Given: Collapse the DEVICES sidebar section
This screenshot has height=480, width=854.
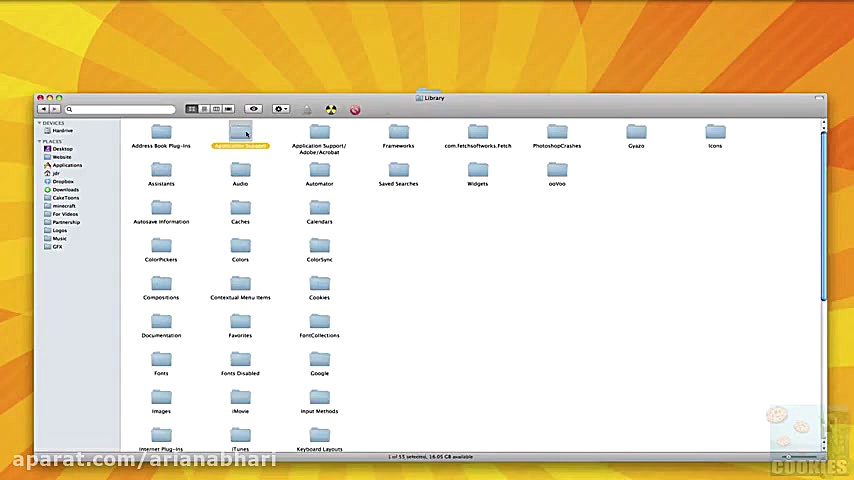Looking at the screenshot, I should (40, 123).
